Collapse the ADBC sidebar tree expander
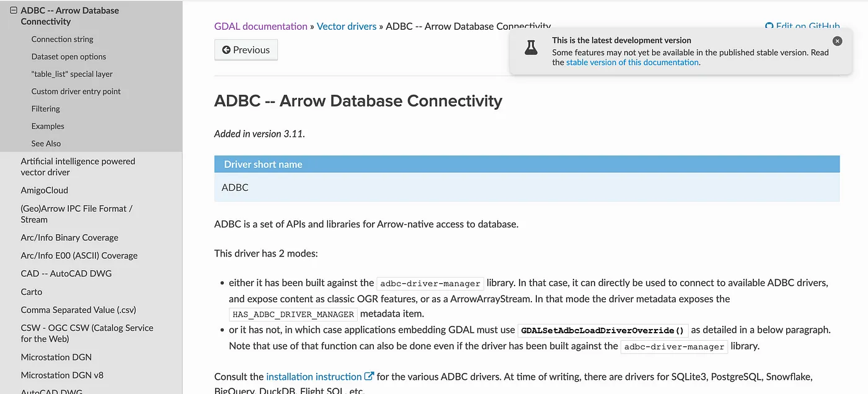The width and height of the screenshot is (868, 394). tap(14, 11)
